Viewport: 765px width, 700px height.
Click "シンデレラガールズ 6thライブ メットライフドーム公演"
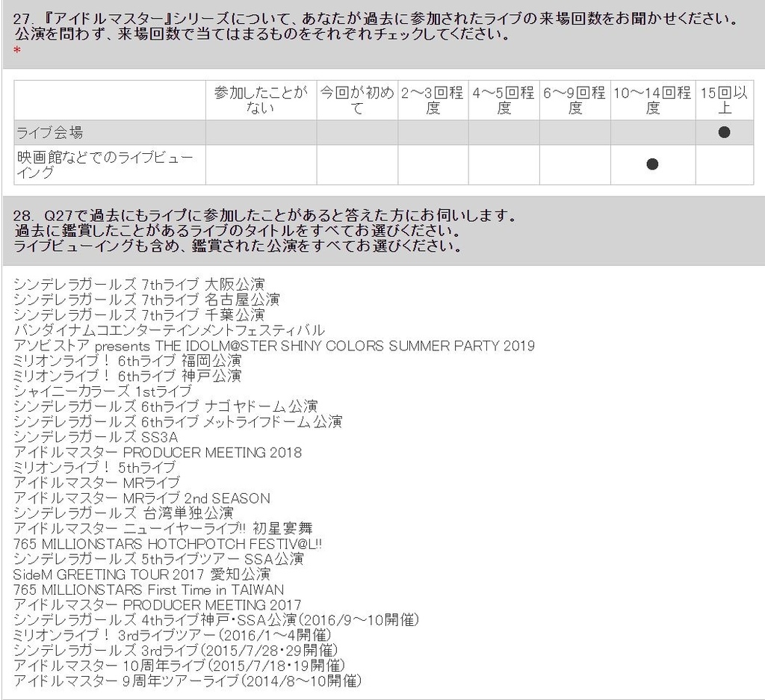pos(178,421)
